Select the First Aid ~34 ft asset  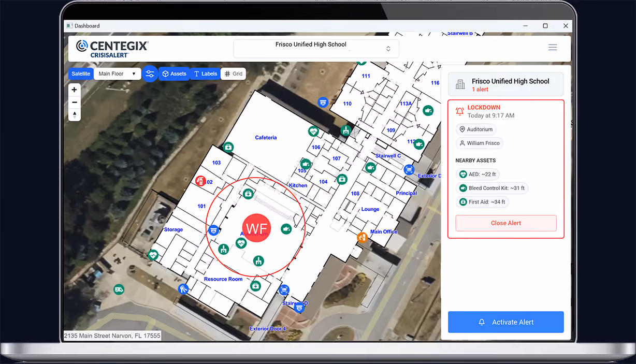click(483, 202)
